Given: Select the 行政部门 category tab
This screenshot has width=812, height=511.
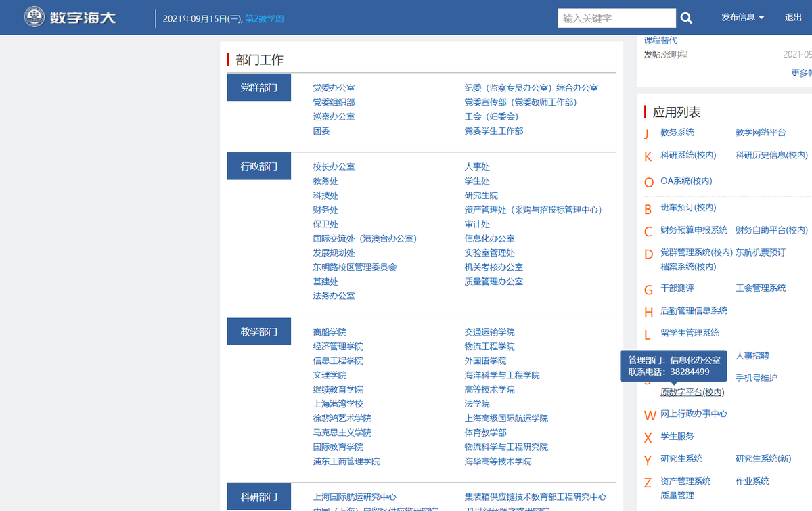Looking at the screenshot, I should click(x=259, y=166).
